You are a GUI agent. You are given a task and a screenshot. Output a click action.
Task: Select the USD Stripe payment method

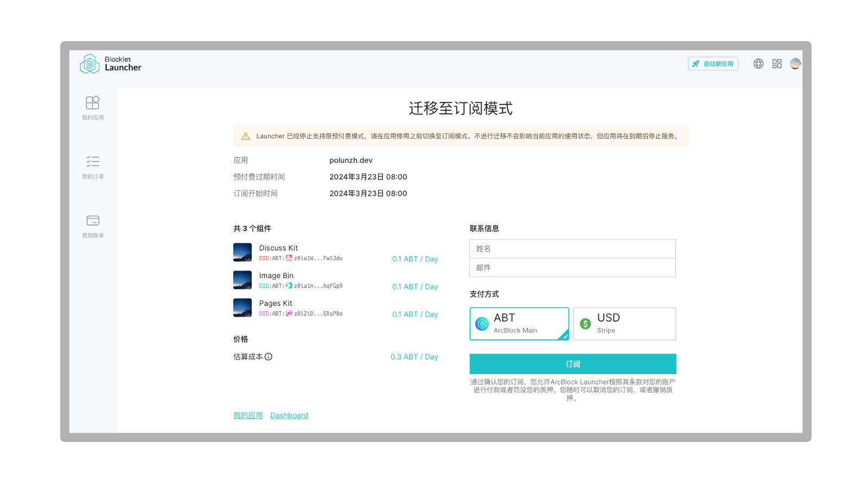click(624, 324)
